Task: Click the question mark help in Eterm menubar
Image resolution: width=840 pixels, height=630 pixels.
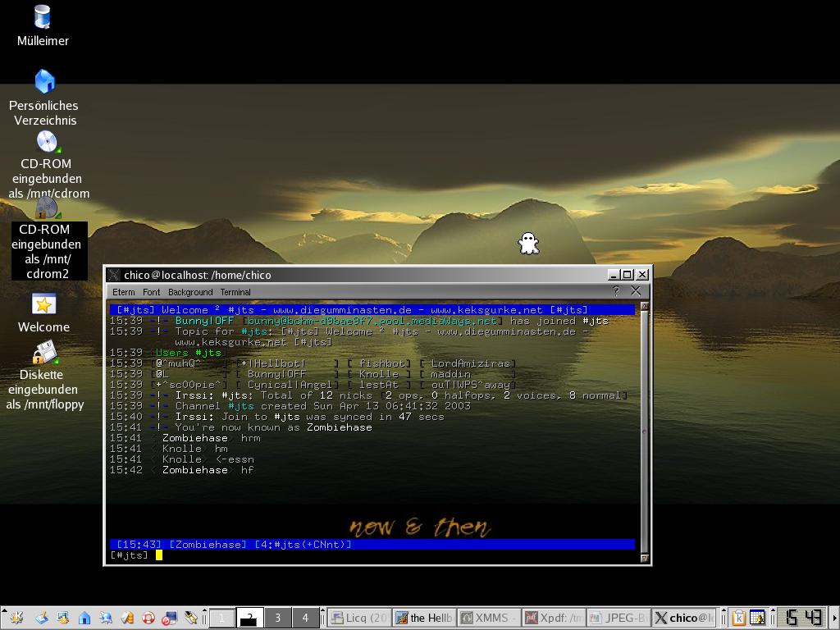Action: pyautogui.click(x=616, y=291)
